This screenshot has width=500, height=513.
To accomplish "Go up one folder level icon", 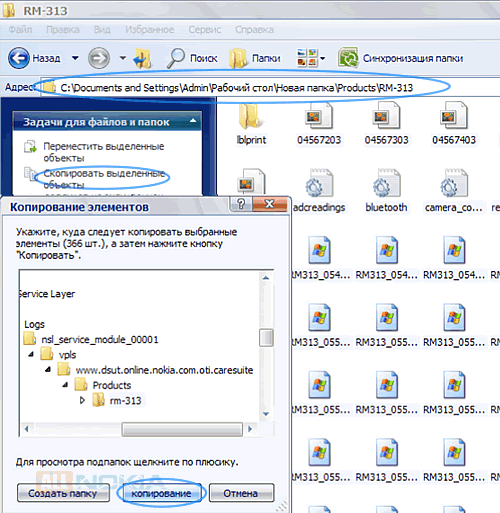I will pyautogui.click(x=143, y=58).
